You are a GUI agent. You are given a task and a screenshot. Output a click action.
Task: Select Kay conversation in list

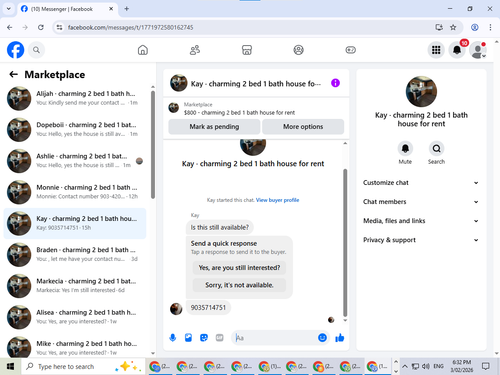tap(75, 223)
